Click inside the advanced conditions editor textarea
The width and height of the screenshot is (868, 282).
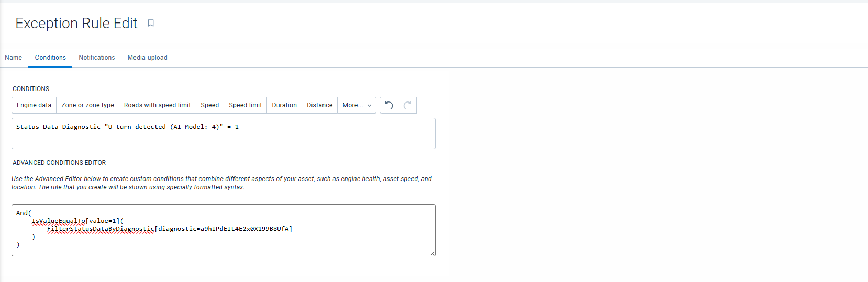(224, 230)
